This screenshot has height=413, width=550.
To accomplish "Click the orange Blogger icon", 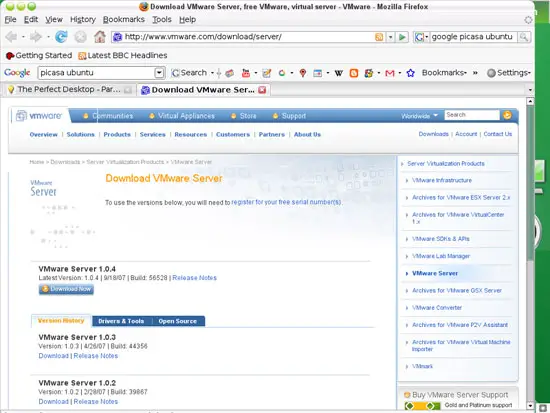I will click(x=354, y=73).
